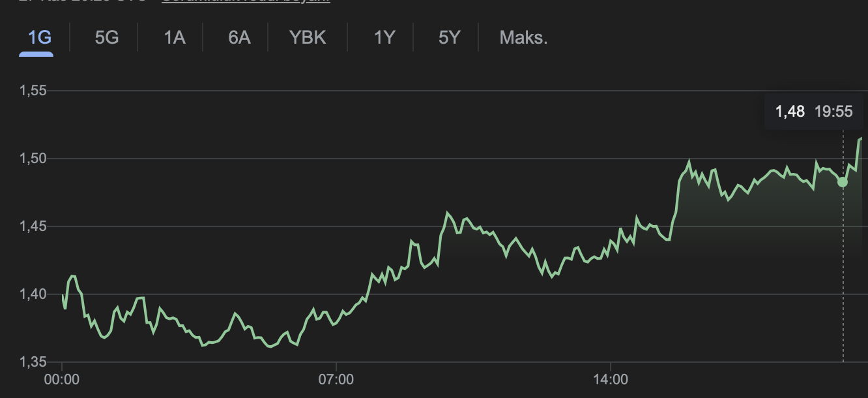Switch to the 1Y chart tab

(384, 38)
